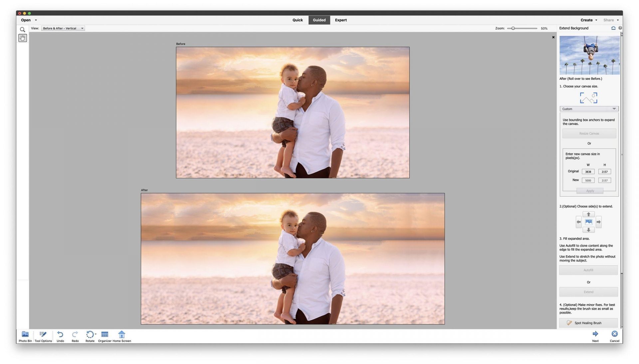This screenshot has width=639, height=364.
Task: Reset the Extend Background panel
Action: [x=613, y=28]
